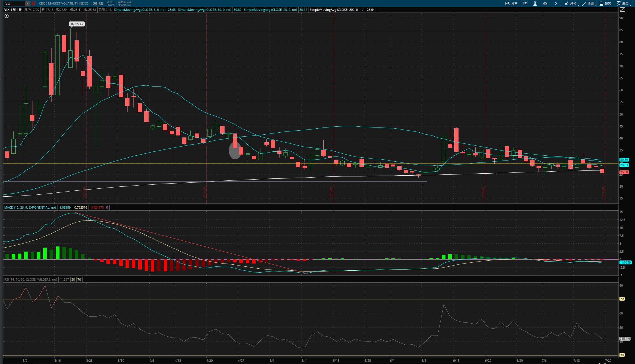This screenshot has height=364, width=635.
Task: Click the 25.68 last price in header
Action: (98, 4)
